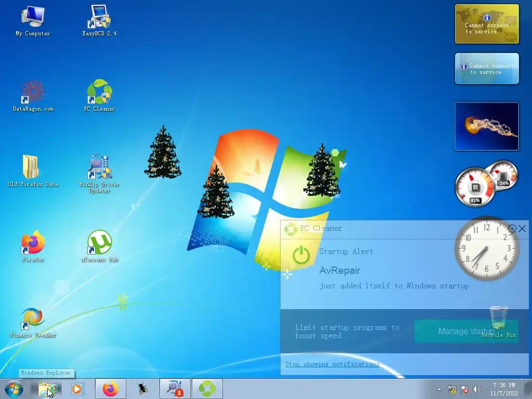Open the taskbar clock showing 7:36 PM

tap(504, 389)
